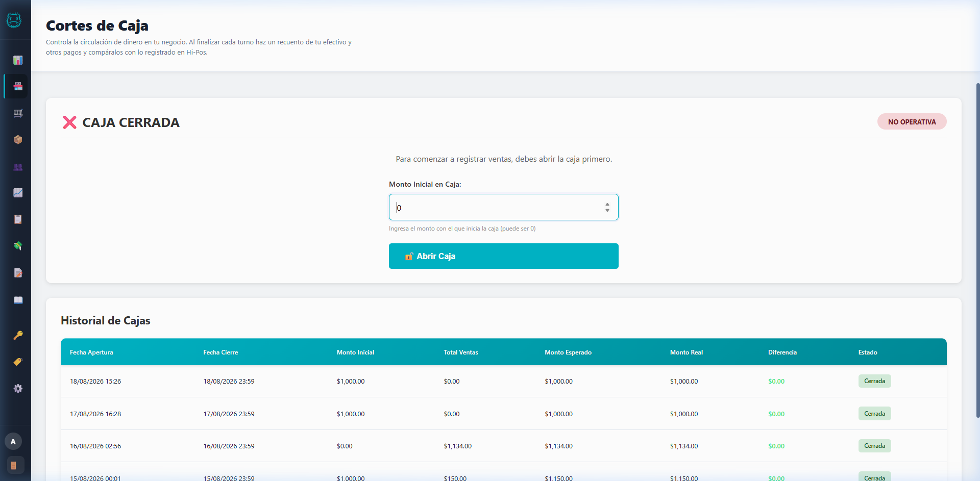The width and height of the screenshot is (980, 481).
Task: Click the $1,134.00 Total Ventas cell
Action: click(458, 446)
